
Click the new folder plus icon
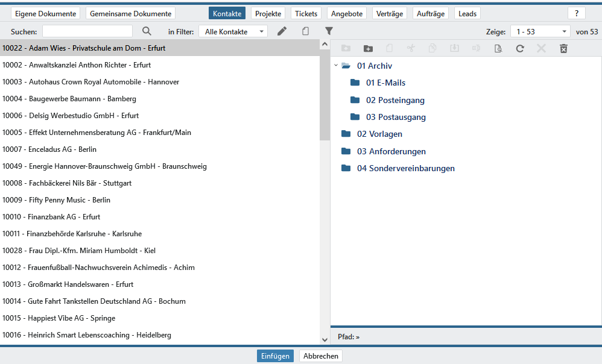coord(368,49)
